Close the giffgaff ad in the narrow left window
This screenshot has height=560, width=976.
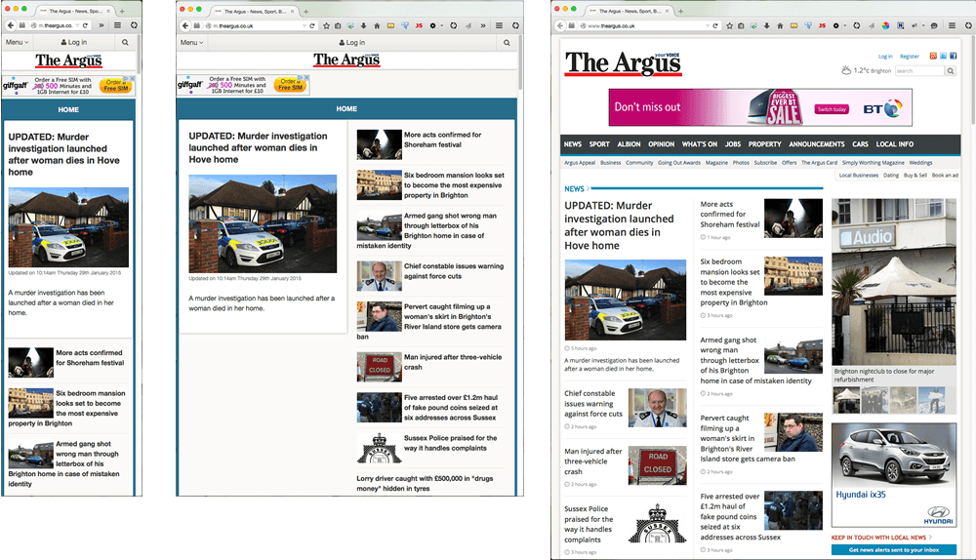point(132,78)
